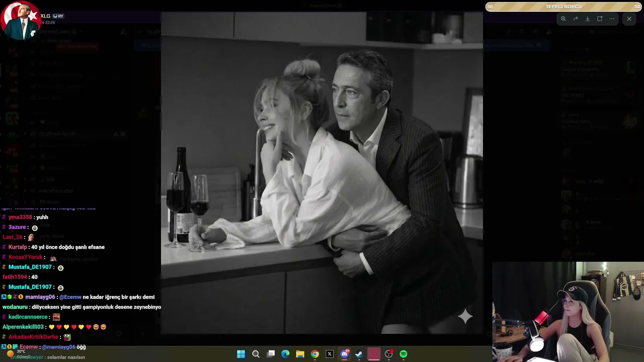Viewport: 644px width, 362px height.
Task: Zoom into the image with the magnifier icon
Action: click(x=563, y=19)
